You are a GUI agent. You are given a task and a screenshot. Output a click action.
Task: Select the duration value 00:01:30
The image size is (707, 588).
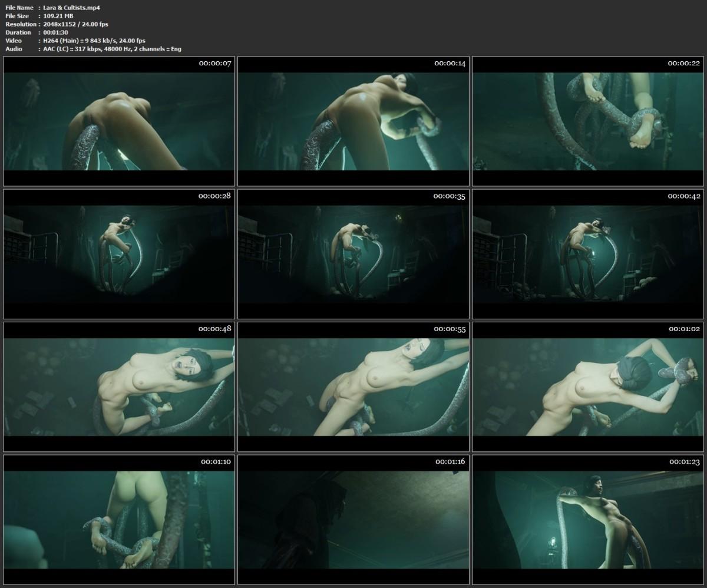57,32
